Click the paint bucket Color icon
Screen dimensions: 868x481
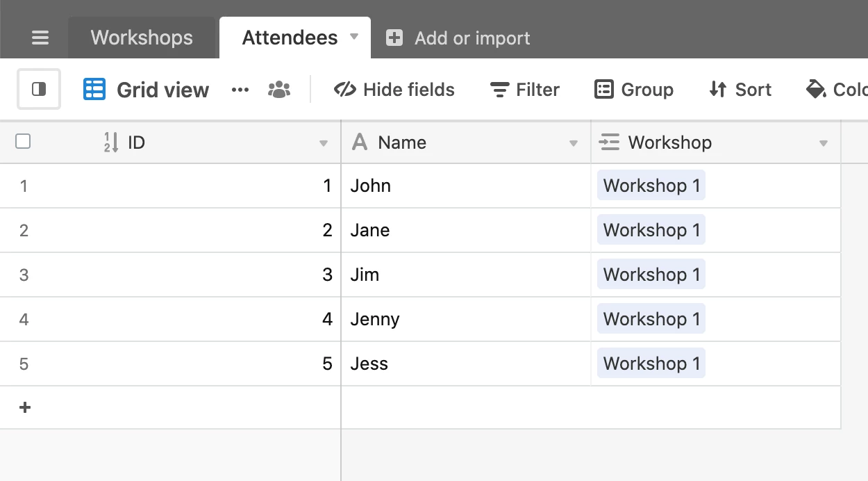click(816, 89)
